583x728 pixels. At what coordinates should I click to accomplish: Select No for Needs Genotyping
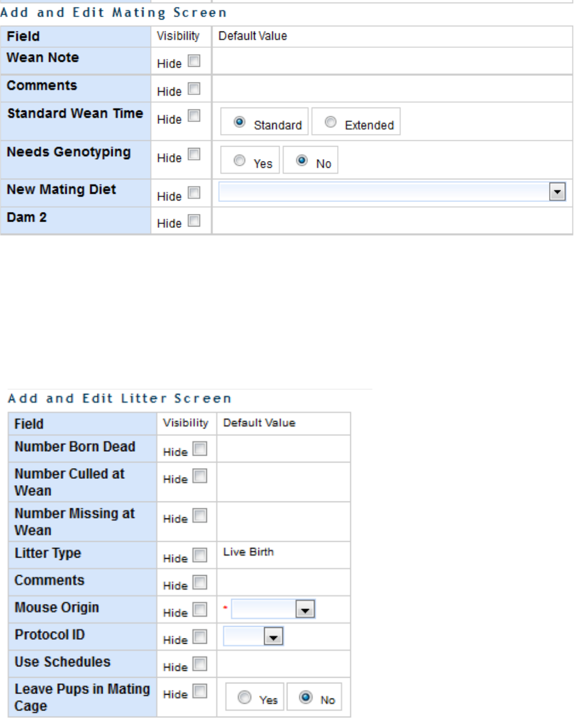(x=302, y=161)
